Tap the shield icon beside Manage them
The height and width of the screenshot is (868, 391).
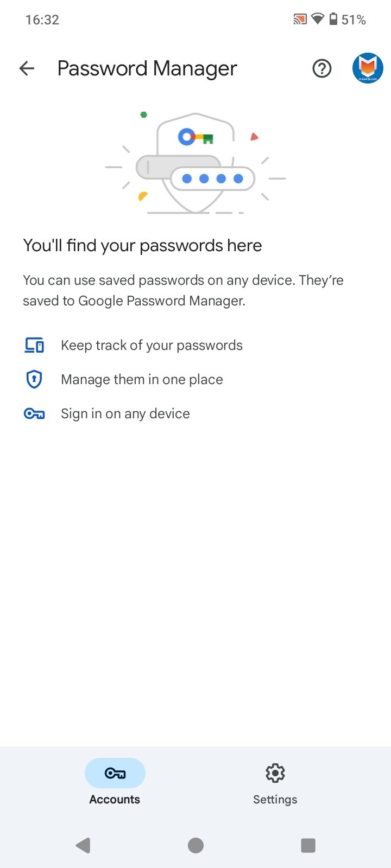(34, 379)
